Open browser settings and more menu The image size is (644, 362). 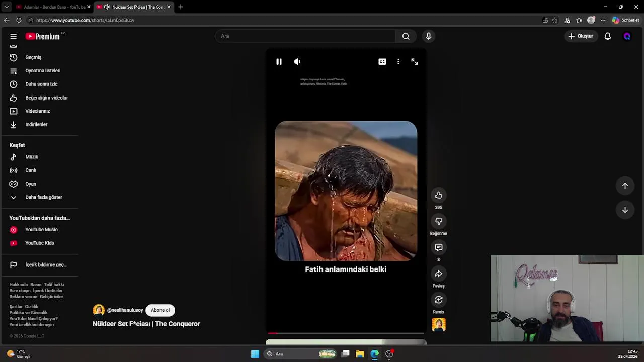pyautogui.click(x=603, y=20)
